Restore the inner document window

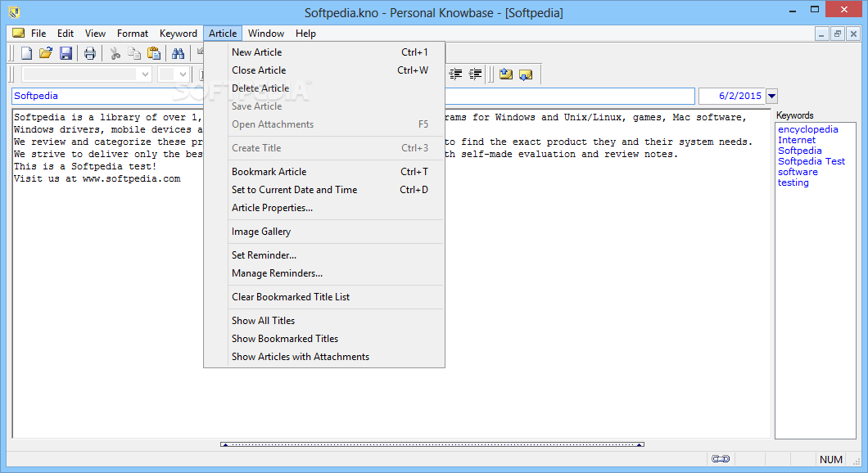[838, 34]
